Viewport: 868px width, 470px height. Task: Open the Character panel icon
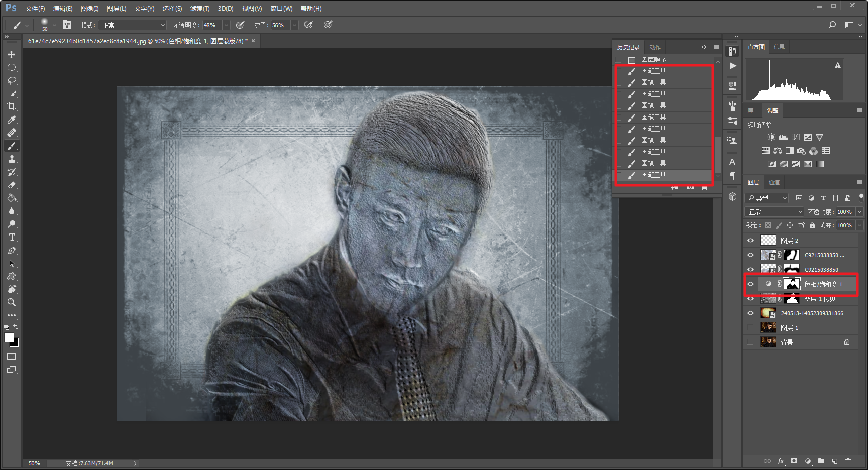(733, 162)
